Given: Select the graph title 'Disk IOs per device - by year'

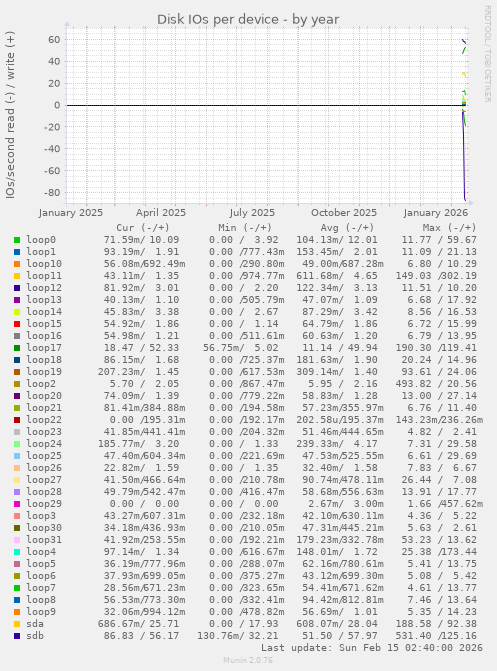Looking at the screenshot, I should point(248,20).
